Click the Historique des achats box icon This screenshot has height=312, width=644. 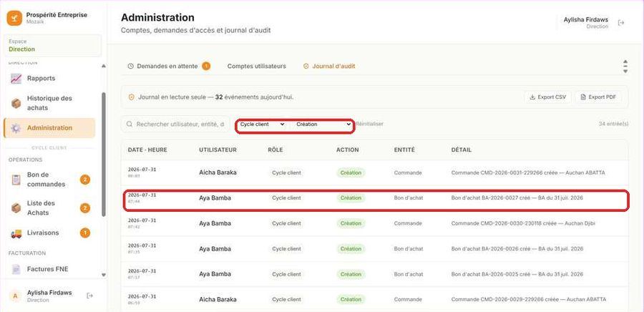coord(16,104)
